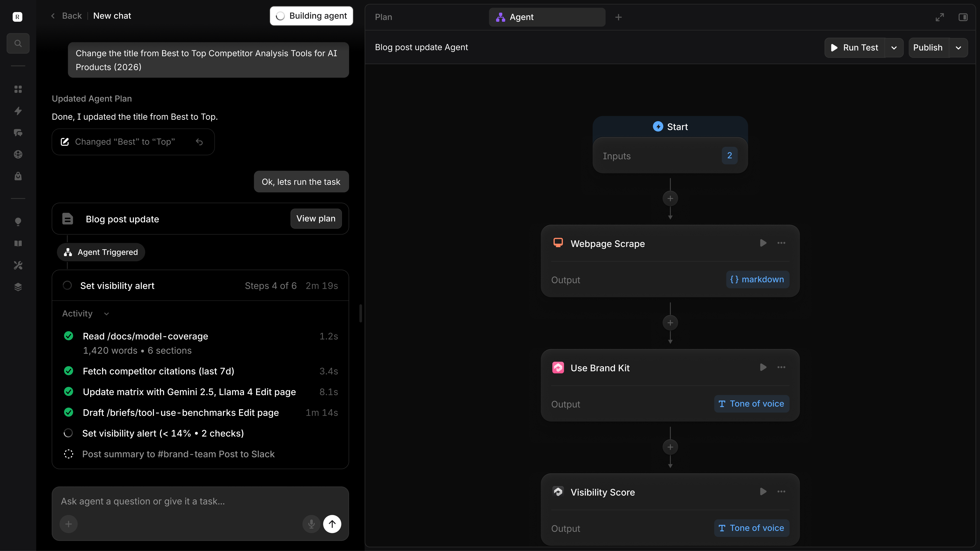Open Webpage Scrape more options menu
Viewport: 980px width, 551px height.
click(x=782, y=243)
